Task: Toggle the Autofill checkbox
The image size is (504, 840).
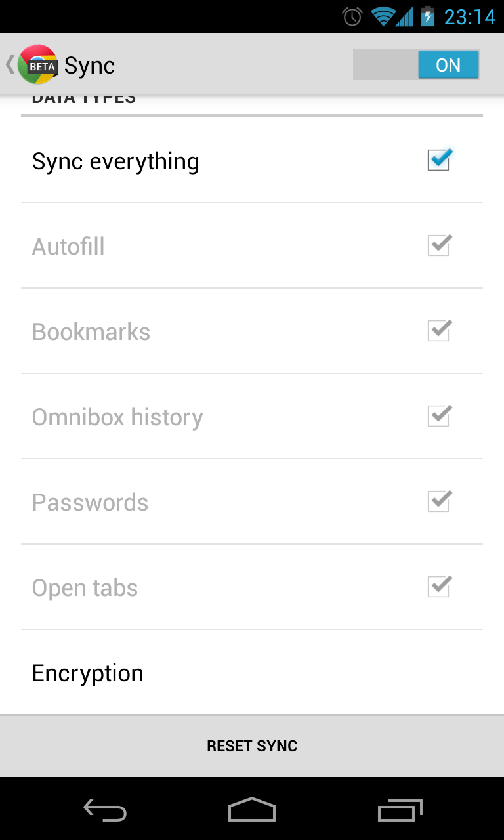Action: click(x=439, y=245)
